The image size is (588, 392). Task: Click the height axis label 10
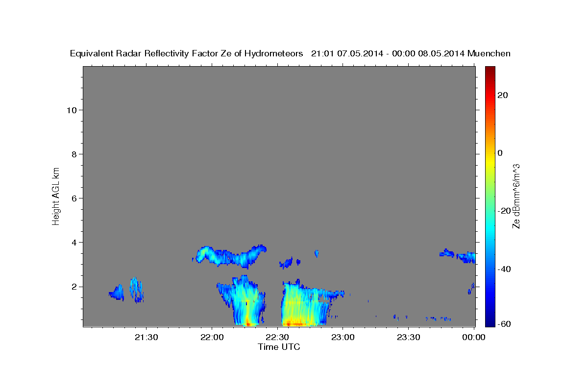pyautogui.click(x=72, y=110)
